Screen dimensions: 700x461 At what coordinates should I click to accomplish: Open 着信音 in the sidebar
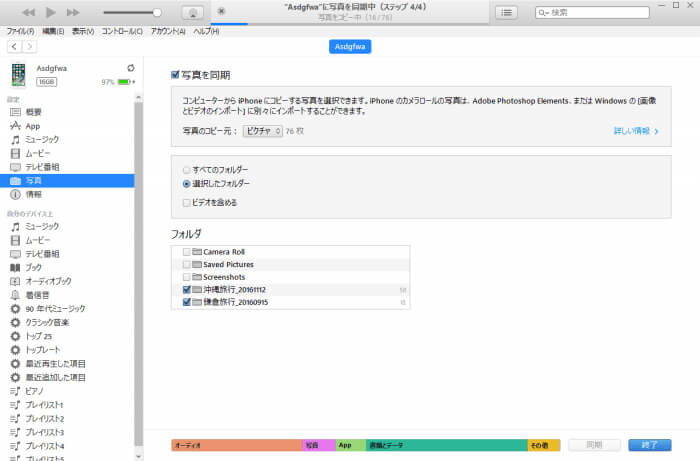coord(67,295)
